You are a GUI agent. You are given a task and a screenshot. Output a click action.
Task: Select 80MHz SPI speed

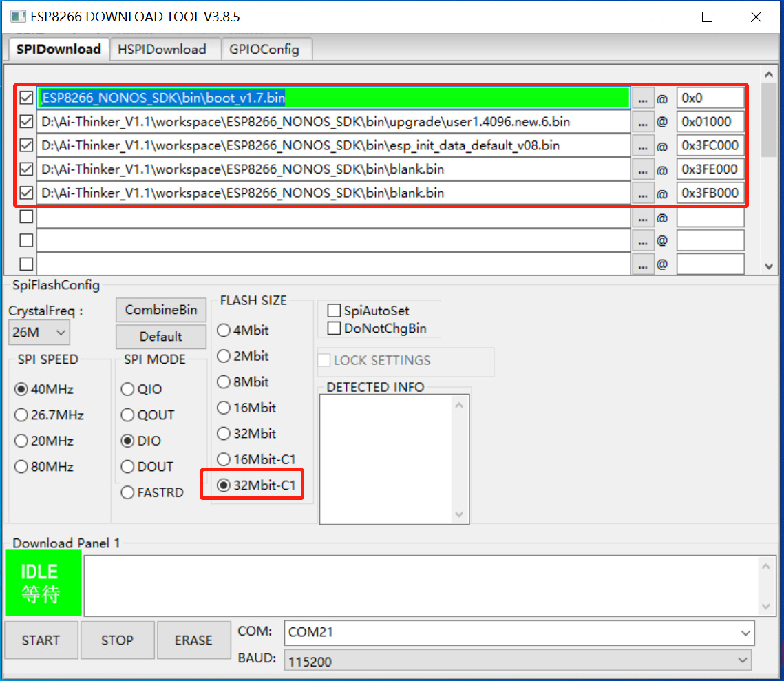point(21,467)
